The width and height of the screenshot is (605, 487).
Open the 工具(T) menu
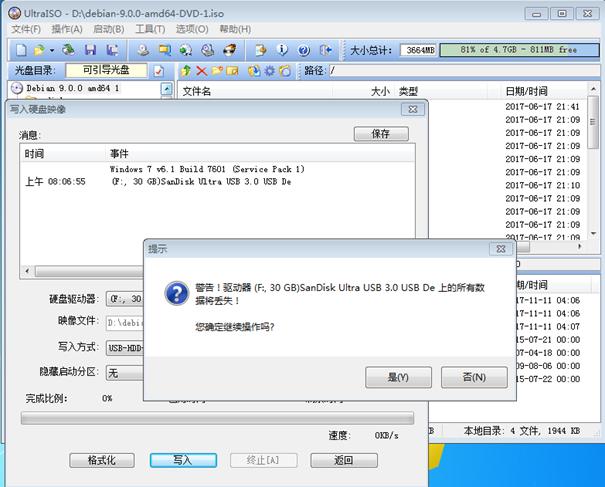[150, 29]
